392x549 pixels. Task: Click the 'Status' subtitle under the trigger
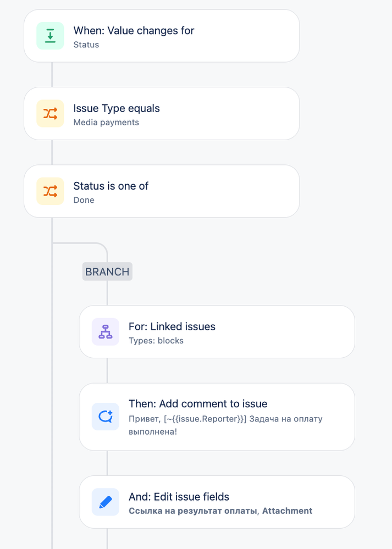(86, 45)
